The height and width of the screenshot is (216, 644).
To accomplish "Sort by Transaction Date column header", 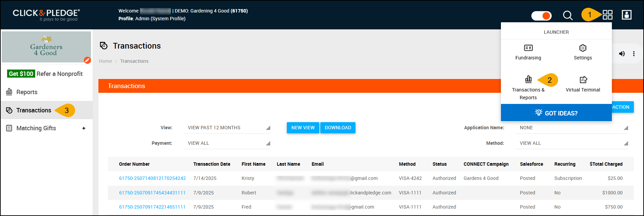I will pos(212,164).
